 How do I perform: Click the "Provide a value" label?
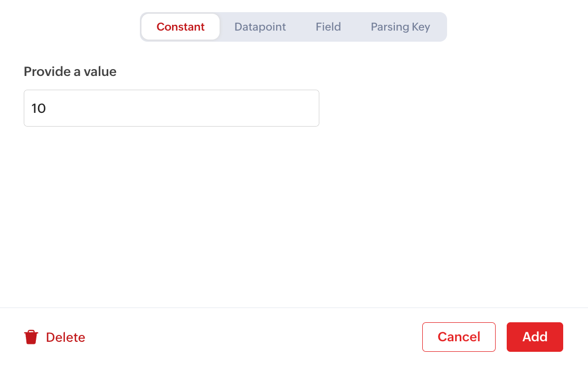pos(70,72)
